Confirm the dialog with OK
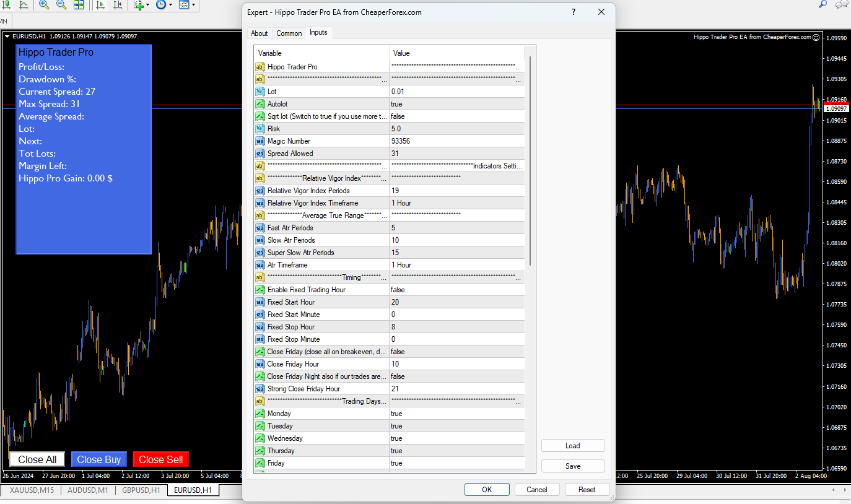Viewport: 851px width, 504px height. pyautogui.click(x=487, y=490)
